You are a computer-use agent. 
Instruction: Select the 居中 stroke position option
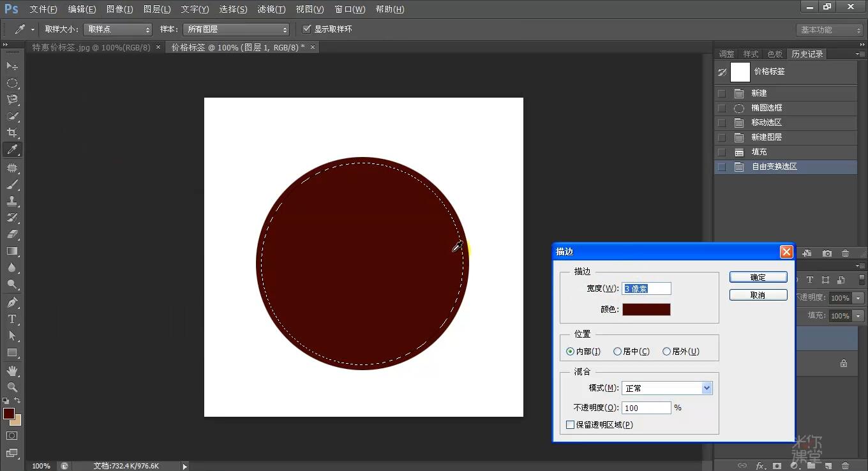click(x=617, y=351)
